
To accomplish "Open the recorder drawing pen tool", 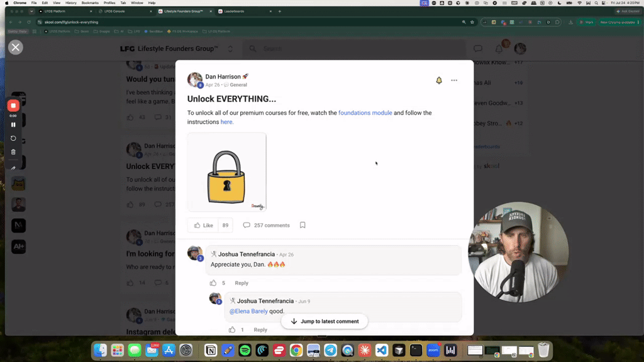I will (x=13, y=167).
